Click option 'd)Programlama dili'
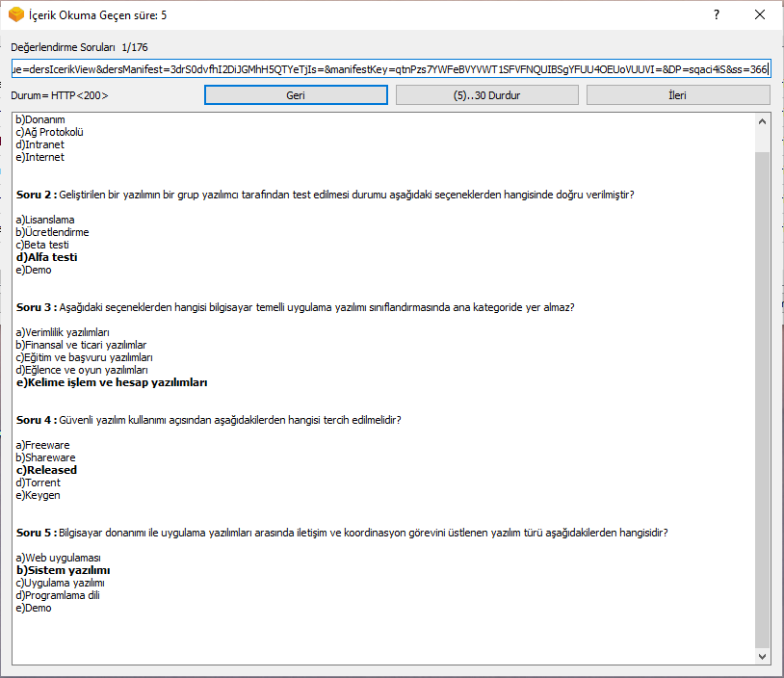784x678 pixels. [x=58, y=595]
